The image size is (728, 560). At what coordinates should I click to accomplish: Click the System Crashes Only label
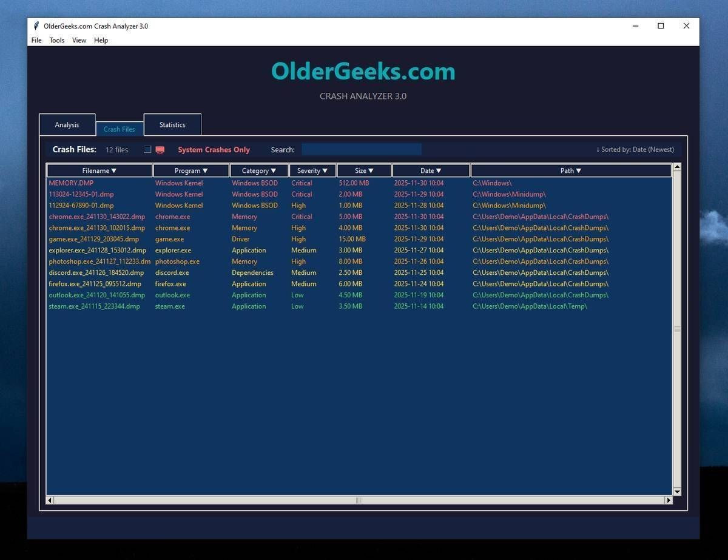(214, 150)
